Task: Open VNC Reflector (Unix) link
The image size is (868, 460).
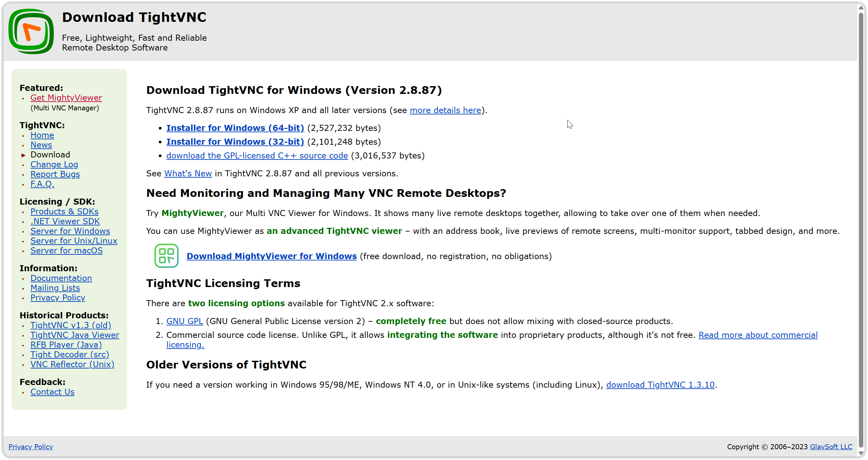Action: [x=72, y=365]
